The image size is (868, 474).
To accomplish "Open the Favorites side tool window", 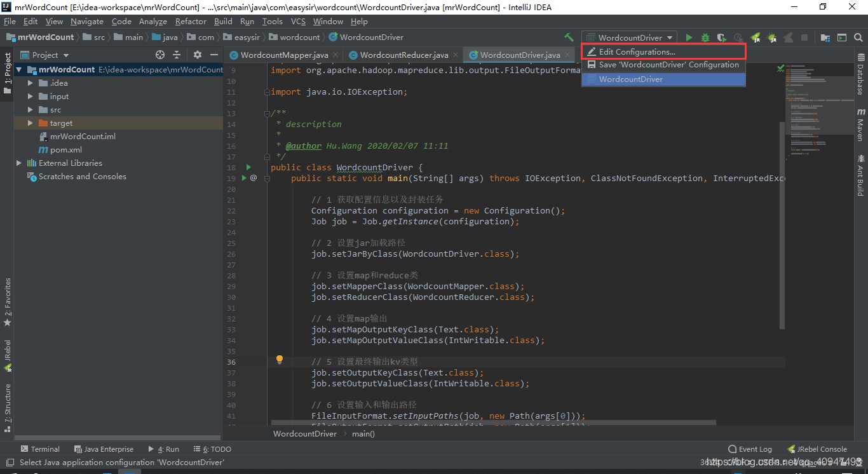I will [x=8, y=302].
